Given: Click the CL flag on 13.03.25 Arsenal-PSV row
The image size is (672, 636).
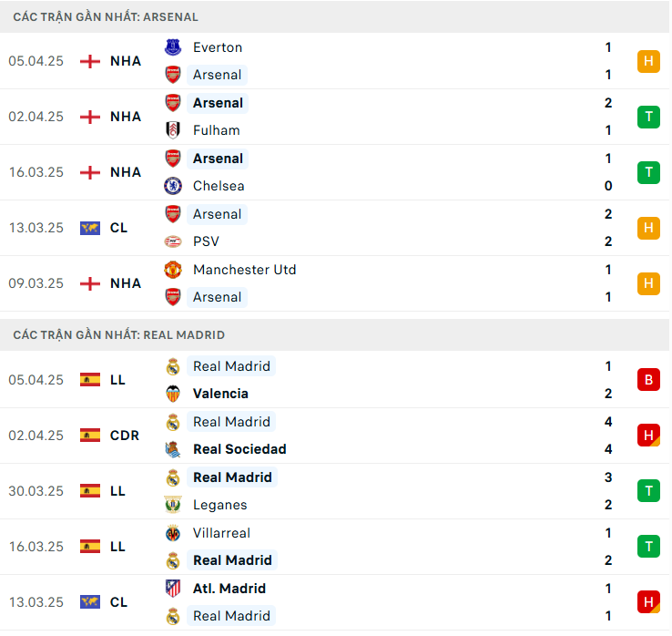Looking at the screenshot, I should pyautogui.click(x=90, y=228).
